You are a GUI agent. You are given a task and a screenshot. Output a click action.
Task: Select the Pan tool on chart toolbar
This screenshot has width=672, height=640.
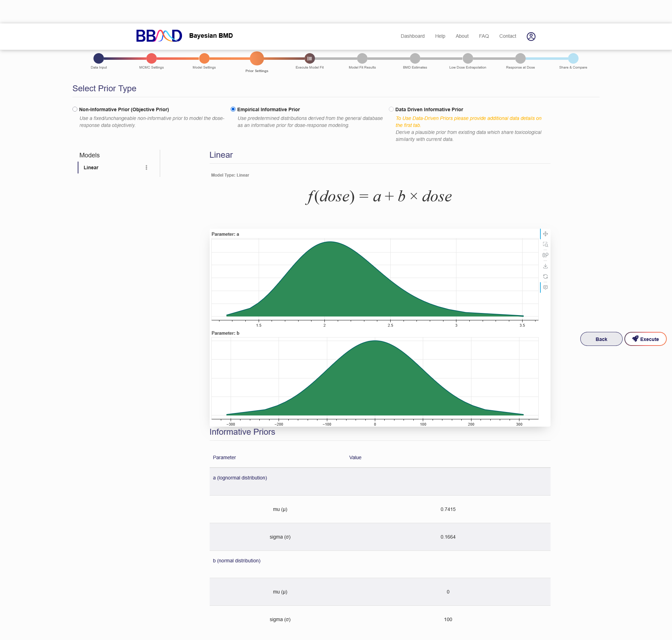pyautogui.click(x=545, y=234)
